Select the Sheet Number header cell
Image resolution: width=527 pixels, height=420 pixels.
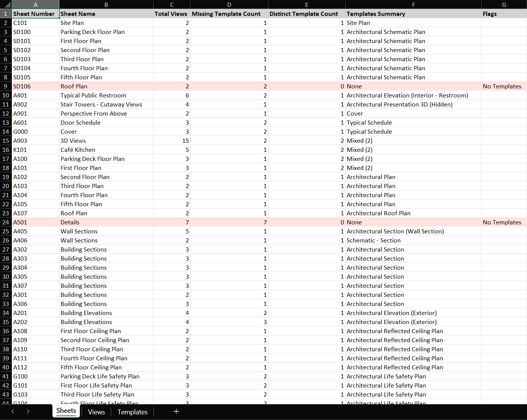point(35,14)
